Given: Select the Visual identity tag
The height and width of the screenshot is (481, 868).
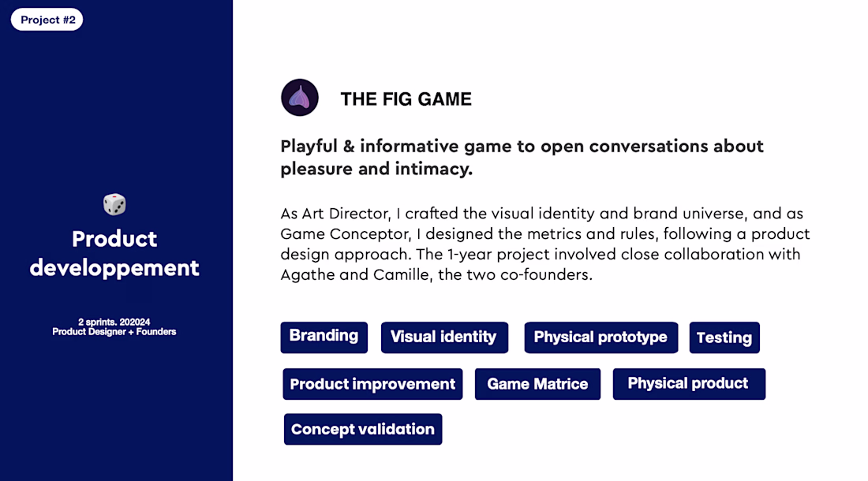Looking at the screenshot, I should (x=444, y=337).
